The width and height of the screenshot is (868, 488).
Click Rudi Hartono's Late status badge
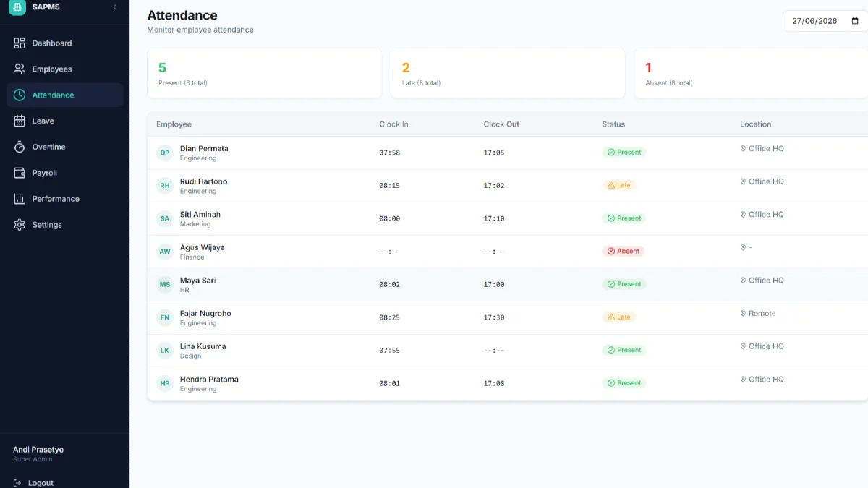(619, 185)
